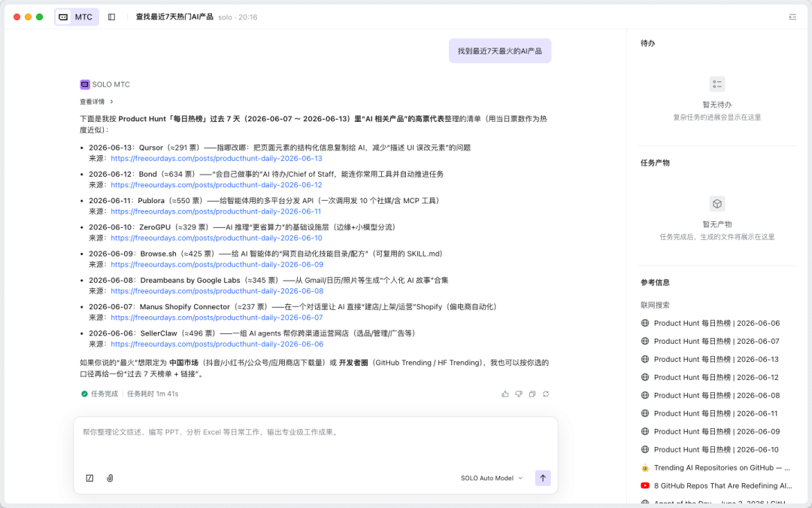The height and width of the screenshot is (508, 812).
Task: Open reference Product Hunt 每日热榜 | 2026-06-06
Action: pos(717,323)
